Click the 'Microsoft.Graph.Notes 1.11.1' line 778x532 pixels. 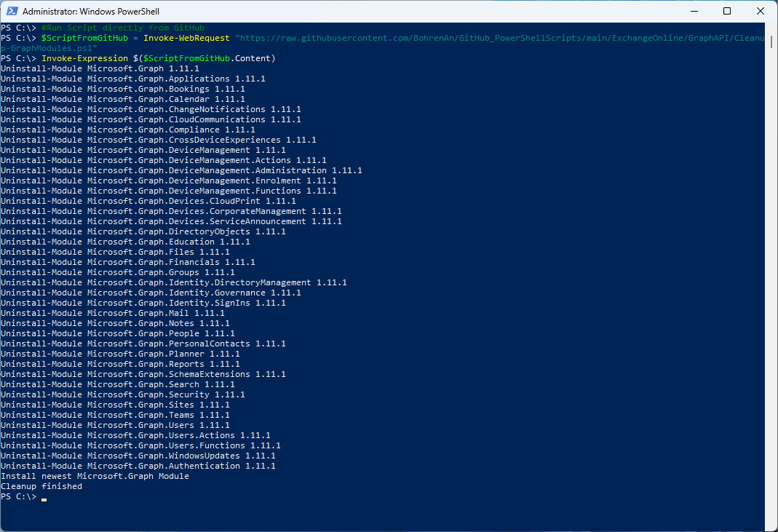(x=115, y=324)
